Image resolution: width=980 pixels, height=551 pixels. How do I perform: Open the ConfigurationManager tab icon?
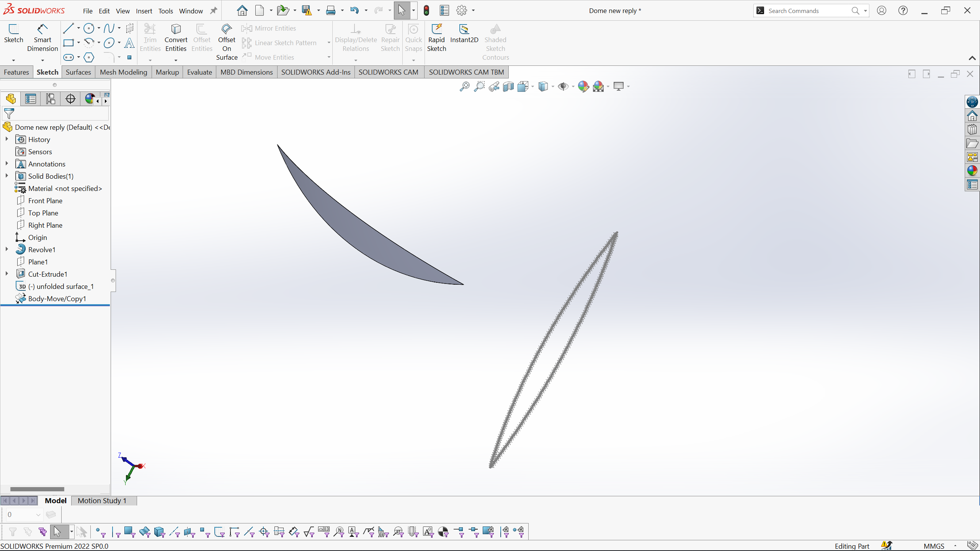(x=51, y=99)
